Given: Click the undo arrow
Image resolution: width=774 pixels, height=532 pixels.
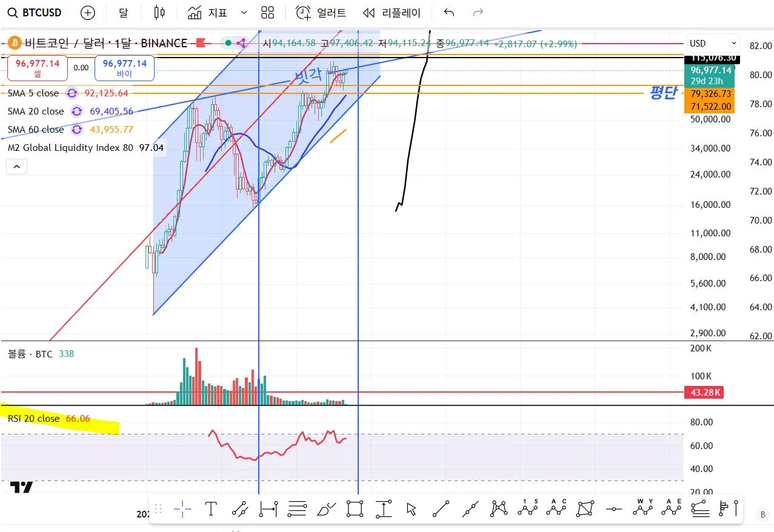Looking at the screenshot, I should (x=449, y=12).
